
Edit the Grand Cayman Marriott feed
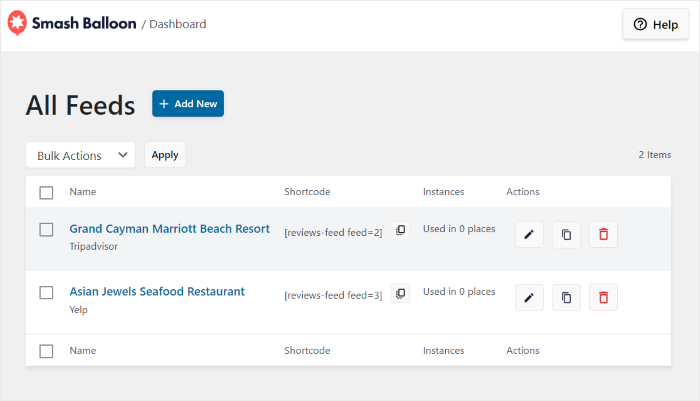point(529,235)
